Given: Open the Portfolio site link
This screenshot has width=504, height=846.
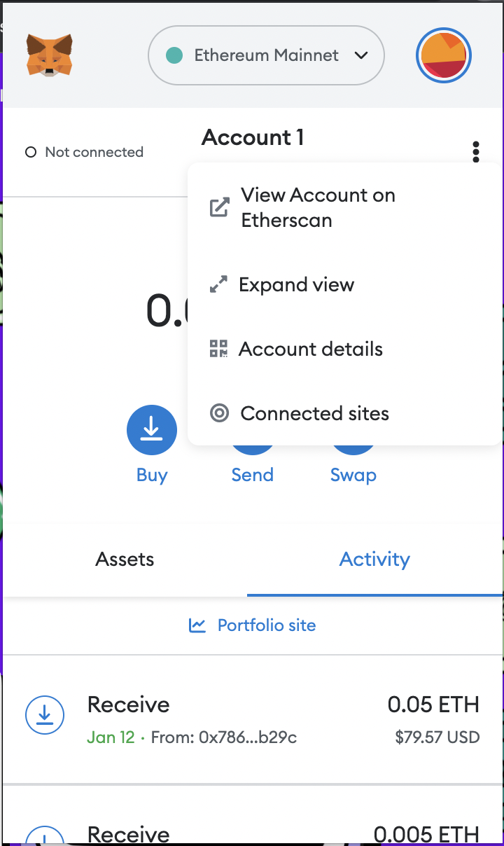Looking at the screenshot, I should pyautogui.click(x=266, y=625).
